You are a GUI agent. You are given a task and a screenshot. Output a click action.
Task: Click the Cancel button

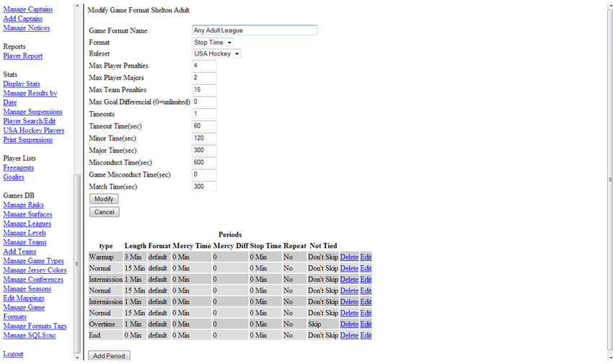105,212
